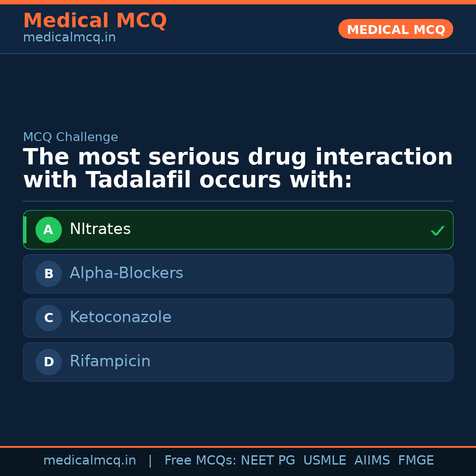476x476 pixels.
Task: Pick the Rifampicin answer
Action: pos(110,361)
